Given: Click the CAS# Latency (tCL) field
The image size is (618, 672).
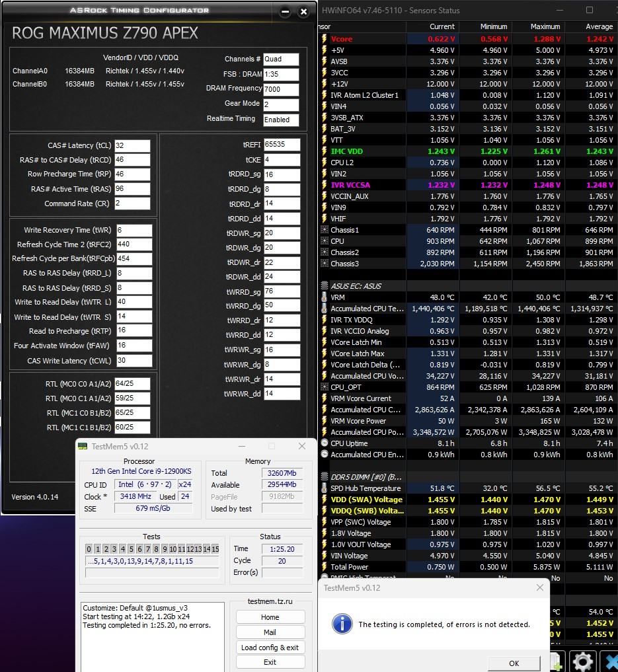Looking at the screenshot, I should coord(132,145).
